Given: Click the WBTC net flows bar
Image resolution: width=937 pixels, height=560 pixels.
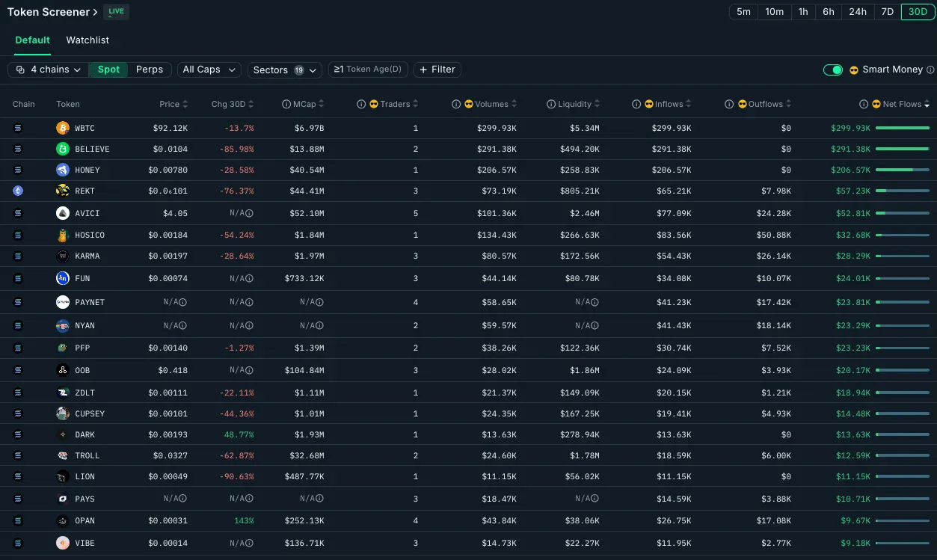Looking at the screenshot, I should click(903, 128).
